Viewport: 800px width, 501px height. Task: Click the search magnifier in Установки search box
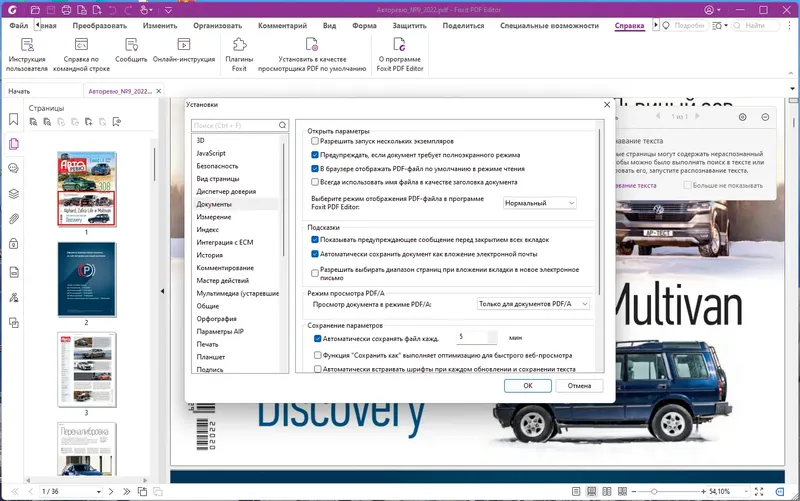pyautogui.click(x=282, y=125)
